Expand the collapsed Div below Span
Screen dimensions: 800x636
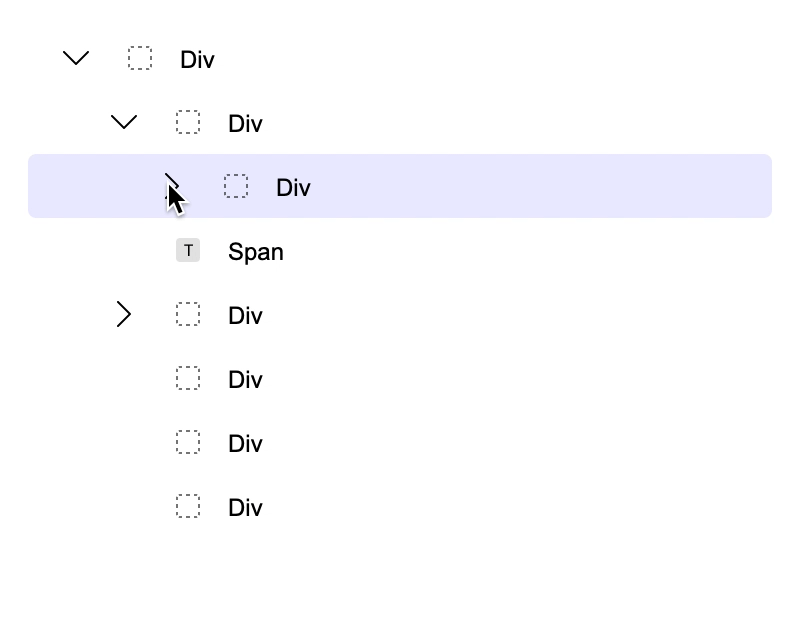(124, 314)
